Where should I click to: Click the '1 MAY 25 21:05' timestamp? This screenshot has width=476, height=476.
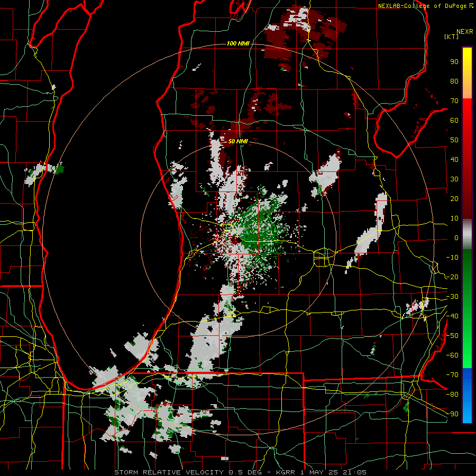333,472
